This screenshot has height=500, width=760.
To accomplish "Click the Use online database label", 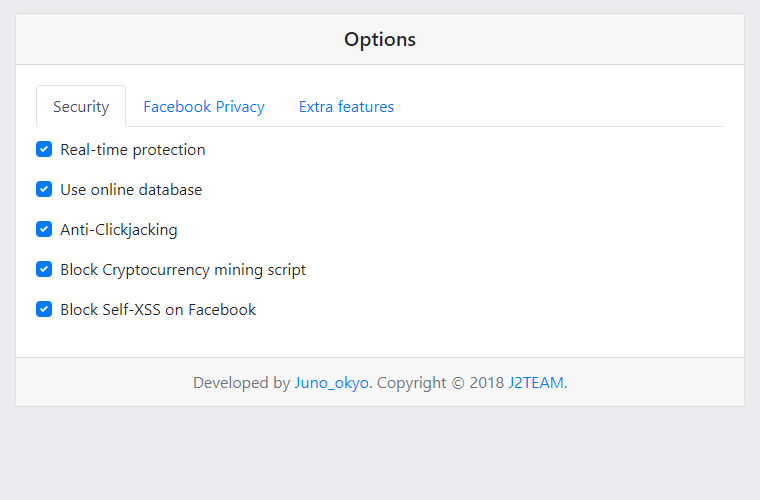I will pos(131,189).
